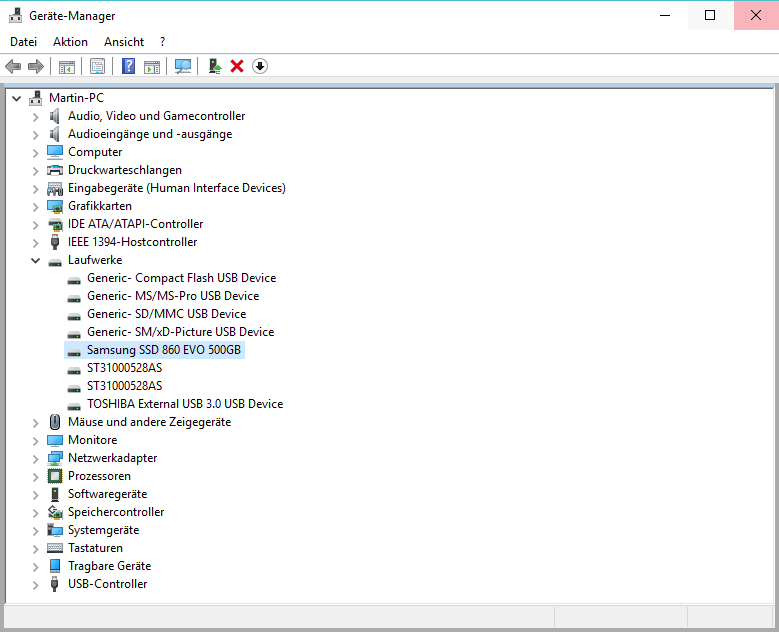Click the Netzwerkadapter network icon
Viewport: 779px width, 632px height.
[55, 458]
